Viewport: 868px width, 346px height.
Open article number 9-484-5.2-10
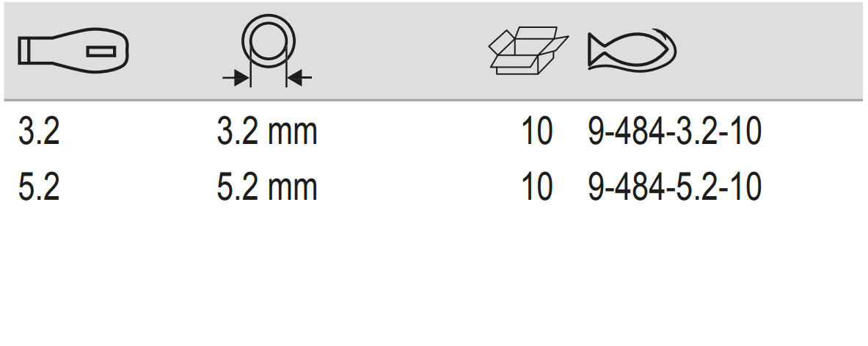click(674, 188)
